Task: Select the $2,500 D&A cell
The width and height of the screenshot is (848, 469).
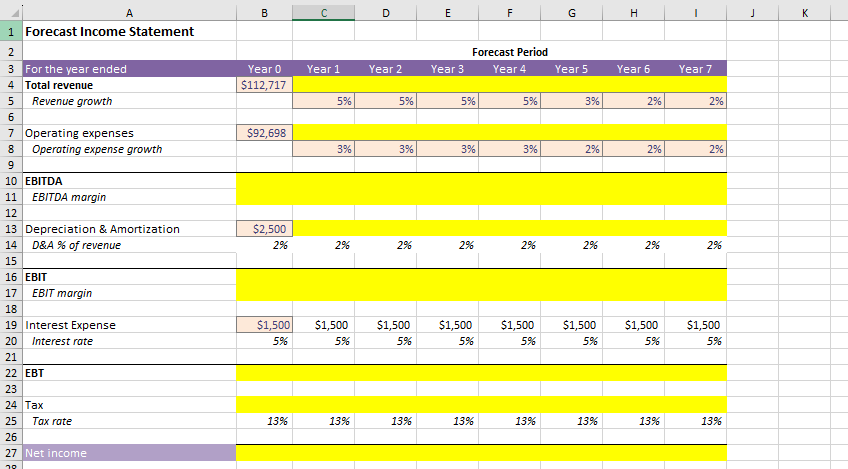Action: pos(264,229)
